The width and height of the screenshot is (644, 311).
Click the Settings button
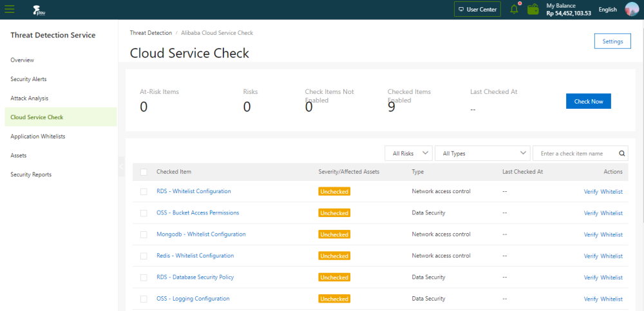[612, 41]
